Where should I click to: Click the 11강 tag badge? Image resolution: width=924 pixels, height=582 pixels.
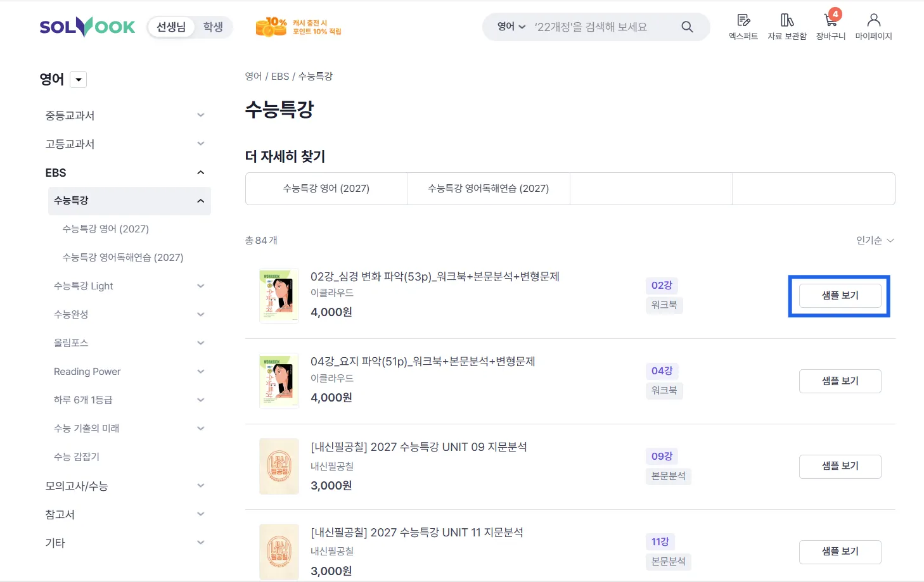(x=660, y=541)
